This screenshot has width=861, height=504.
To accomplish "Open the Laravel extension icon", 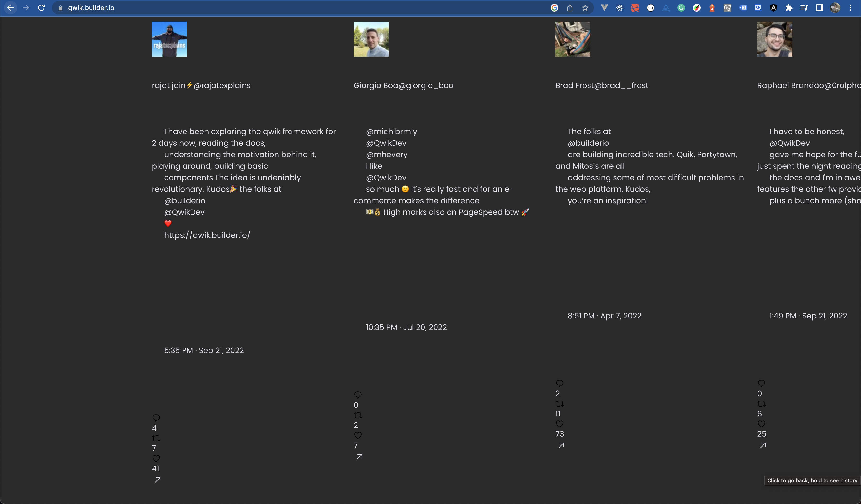I will tap(635, 8).
